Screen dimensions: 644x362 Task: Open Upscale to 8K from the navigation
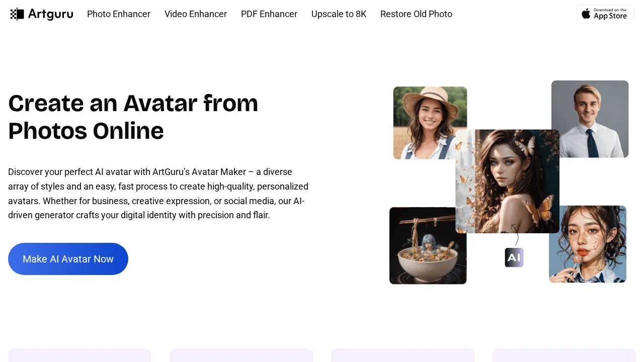click(x=339, y=14)
